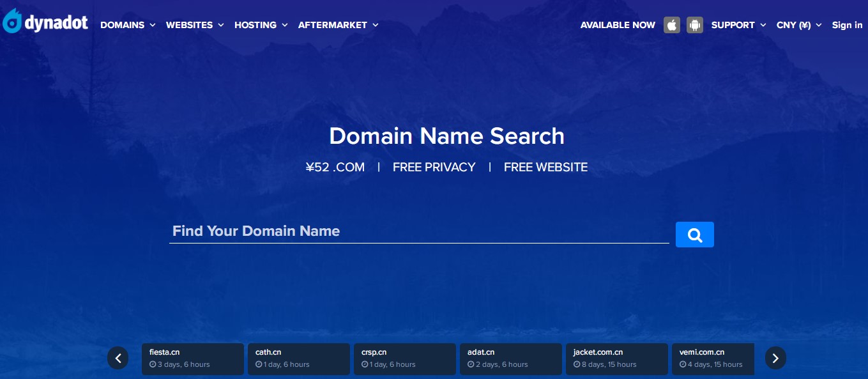Advance carousel with the right arrow
This screenshot has height=379, width=868.
pyautogui.click(x=775, y=359)
